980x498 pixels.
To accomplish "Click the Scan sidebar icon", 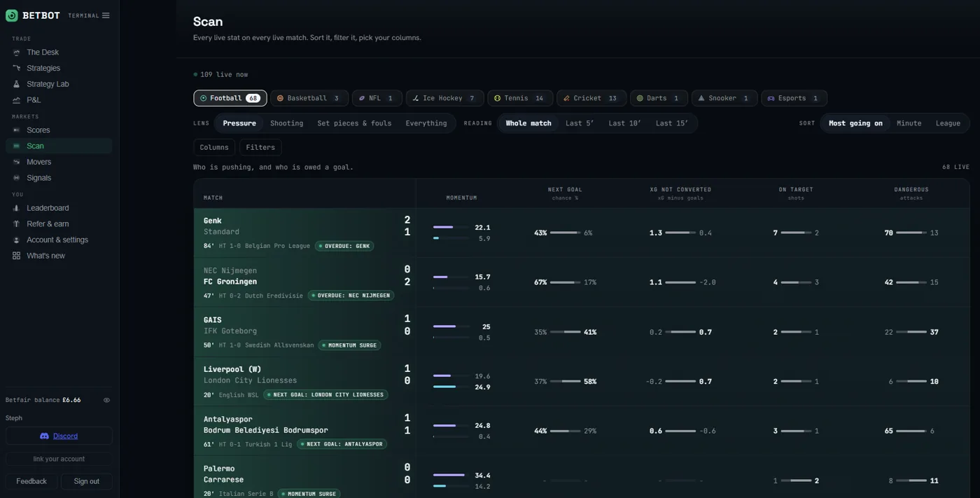I will (x=16, y=146).
